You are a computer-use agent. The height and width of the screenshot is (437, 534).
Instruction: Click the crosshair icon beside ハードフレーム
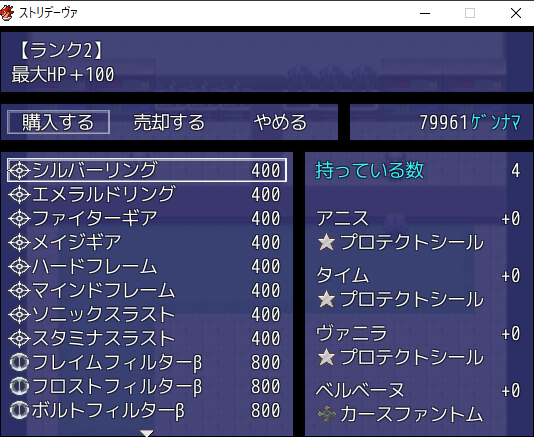[x=19, y=266]
